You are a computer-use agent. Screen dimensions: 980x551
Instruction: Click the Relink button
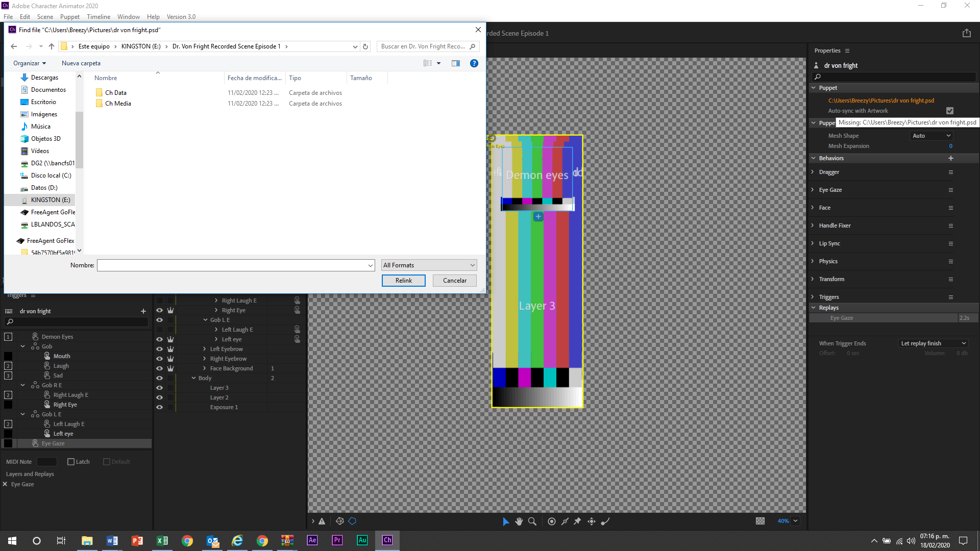click(x=403, y=281)
